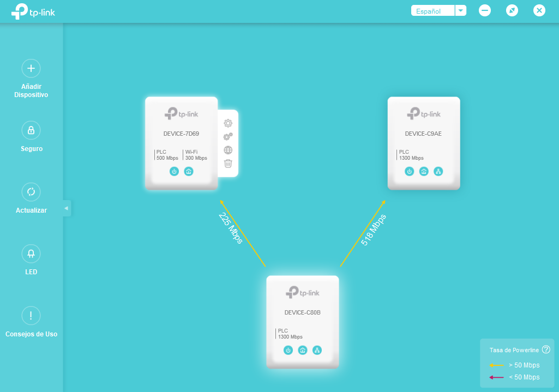
Task: Open Consejos de Uso exclamation icon
Action: click(31, 316)
